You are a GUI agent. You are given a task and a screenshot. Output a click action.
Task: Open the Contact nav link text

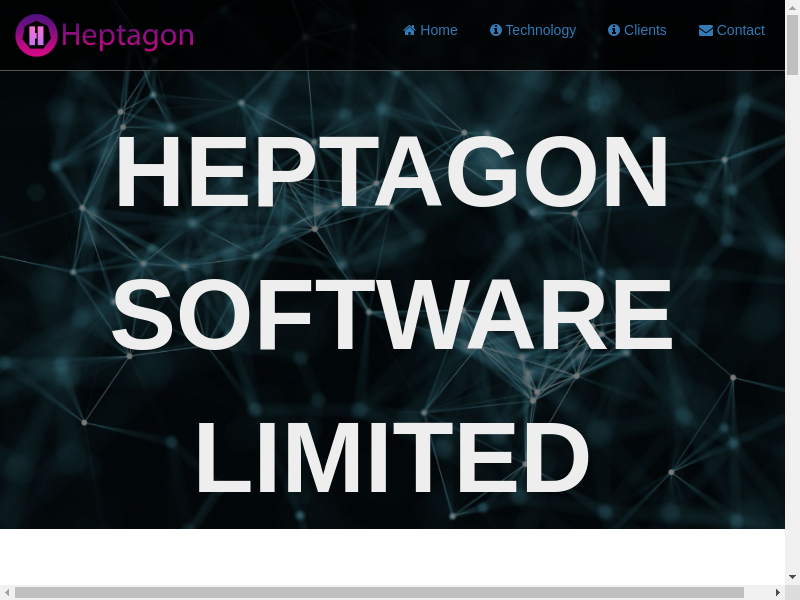[x=740, y=30]
